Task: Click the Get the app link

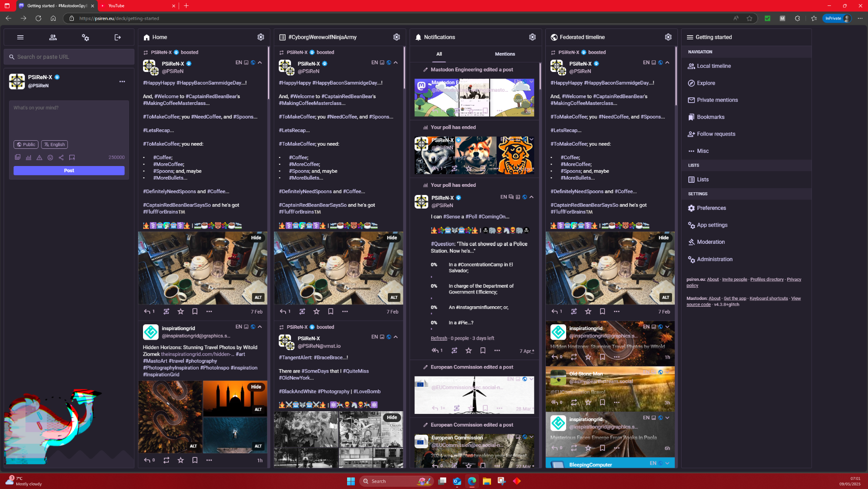Action: [x=735, y=299]
